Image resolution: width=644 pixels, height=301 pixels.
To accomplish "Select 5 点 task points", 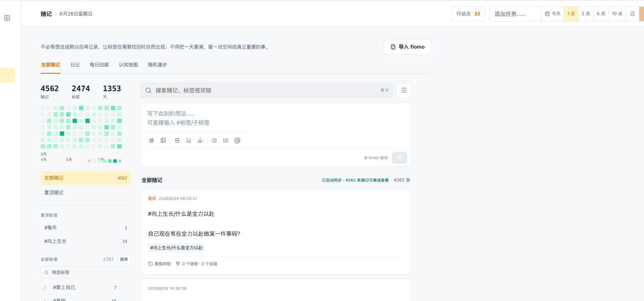I will click(x=601, y=14).
